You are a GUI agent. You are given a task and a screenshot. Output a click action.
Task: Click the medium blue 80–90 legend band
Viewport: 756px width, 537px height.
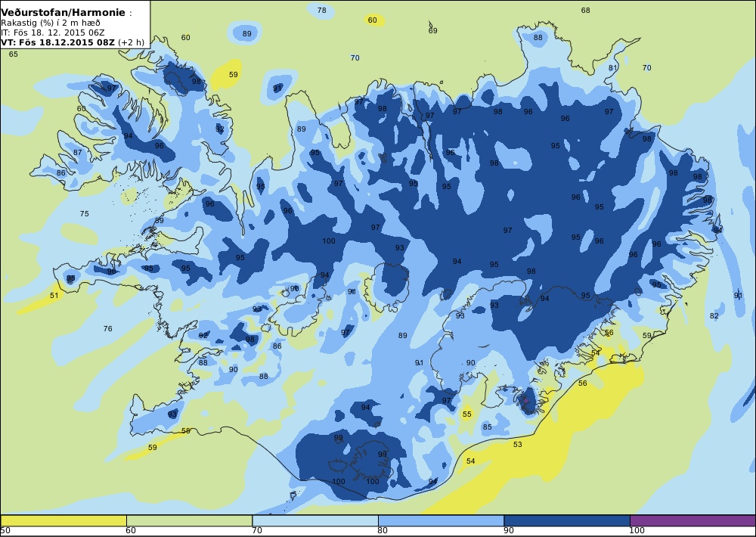pyautogui.click(x=441, y=520)
